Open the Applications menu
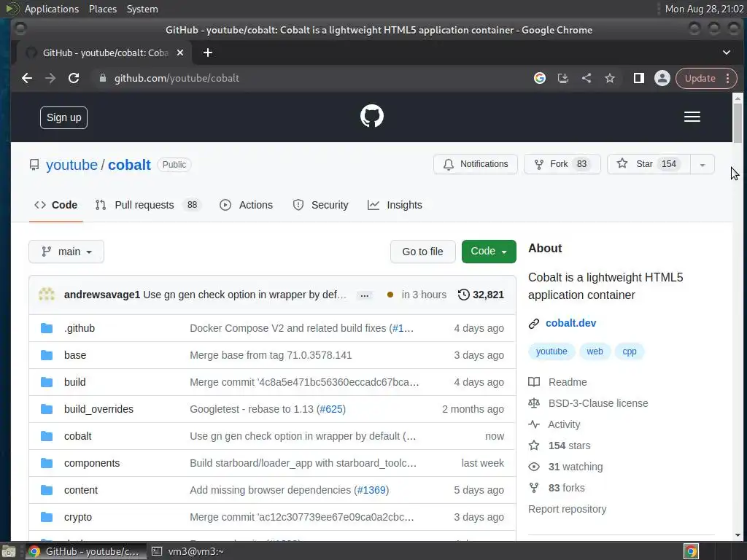The width and height of the screenshot is (747, 560). (52, 9)
